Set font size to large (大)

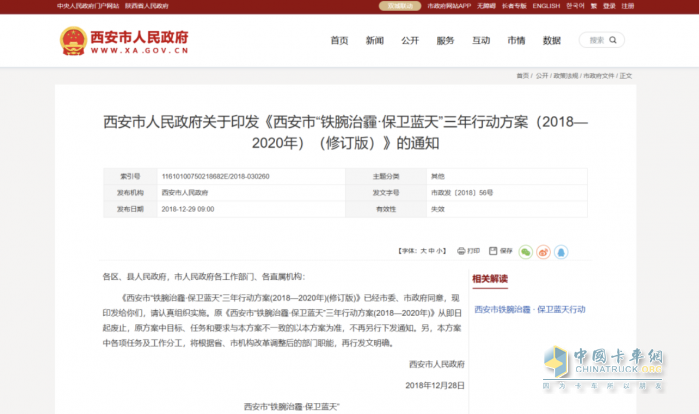pyautogui.click(x=423, y=250)
